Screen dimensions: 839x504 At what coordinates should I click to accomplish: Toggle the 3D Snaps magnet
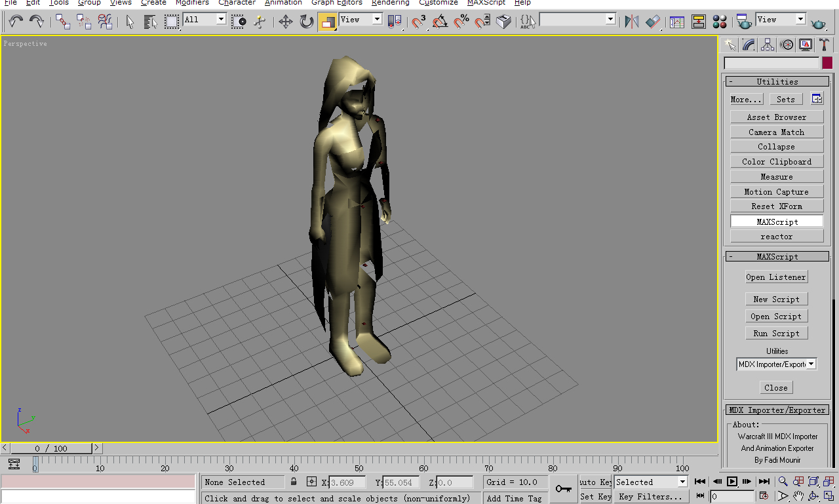click(x=419, y=22)
